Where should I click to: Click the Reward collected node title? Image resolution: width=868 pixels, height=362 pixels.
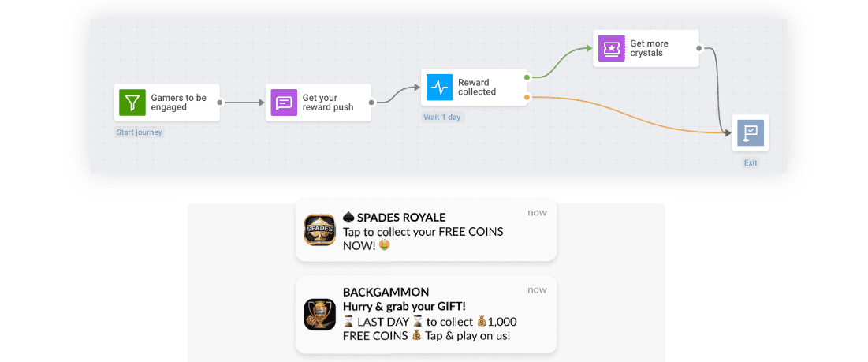(x=477, y=88)
